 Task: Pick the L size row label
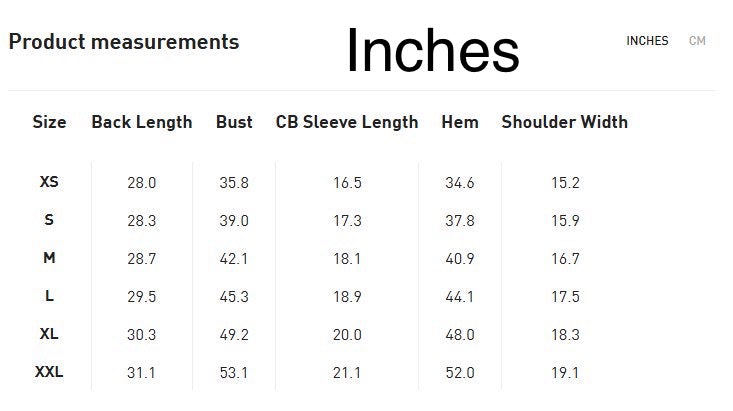[x=49, y=296]
